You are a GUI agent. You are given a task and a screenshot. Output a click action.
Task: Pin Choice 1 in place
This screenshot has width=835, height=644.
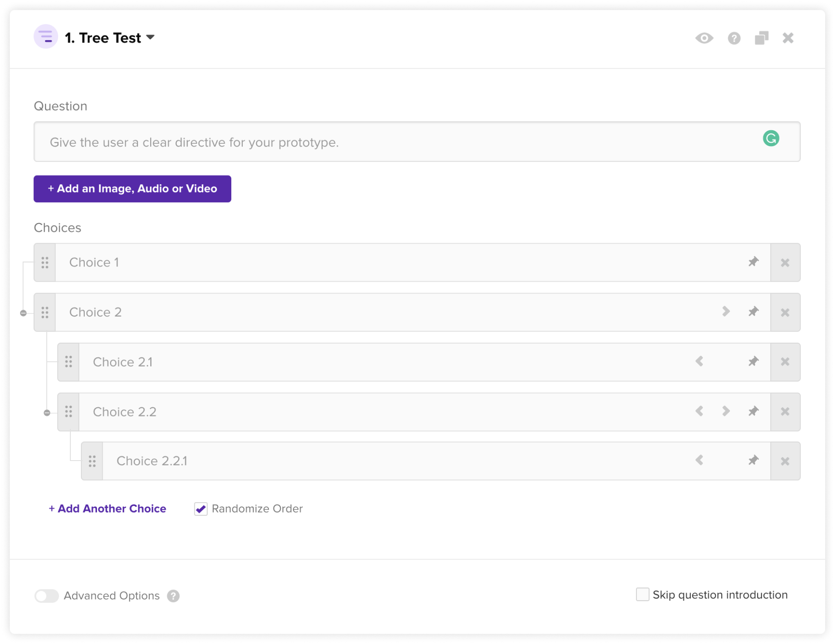753,262
